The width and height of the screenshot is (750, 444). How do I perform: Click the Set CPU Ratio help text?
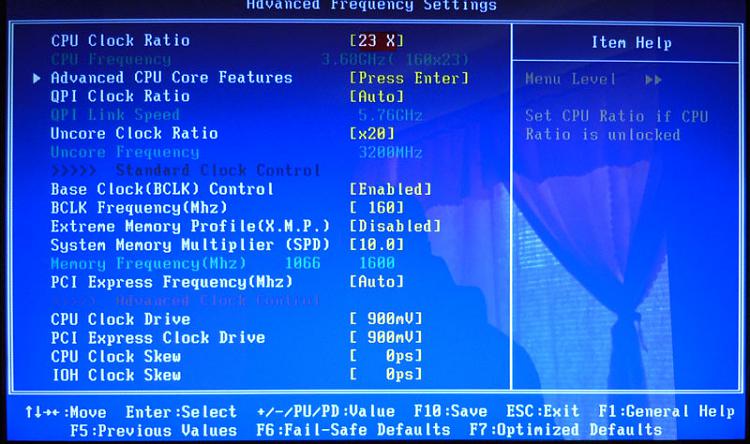[x=617, y=125]
